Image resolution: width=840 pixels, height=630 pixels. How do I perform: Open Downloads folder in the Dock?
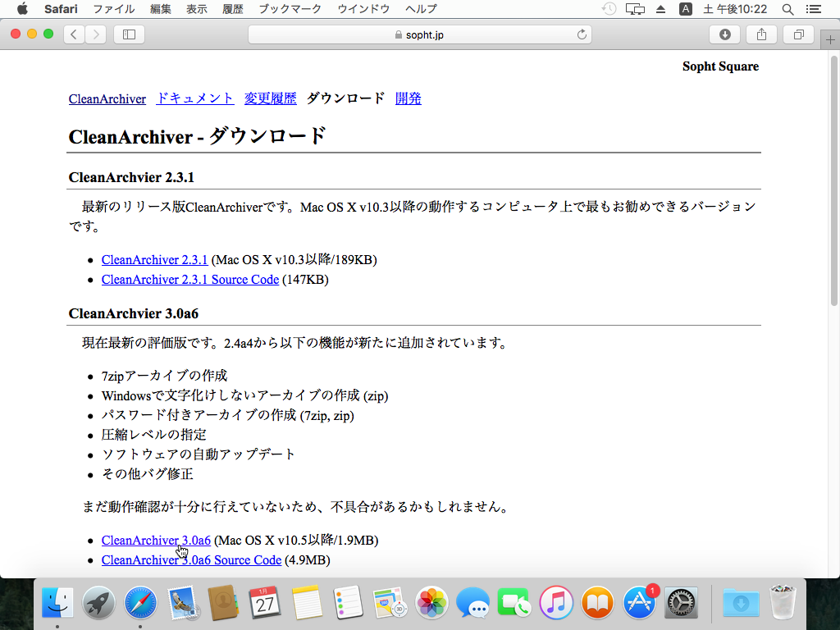741,603
